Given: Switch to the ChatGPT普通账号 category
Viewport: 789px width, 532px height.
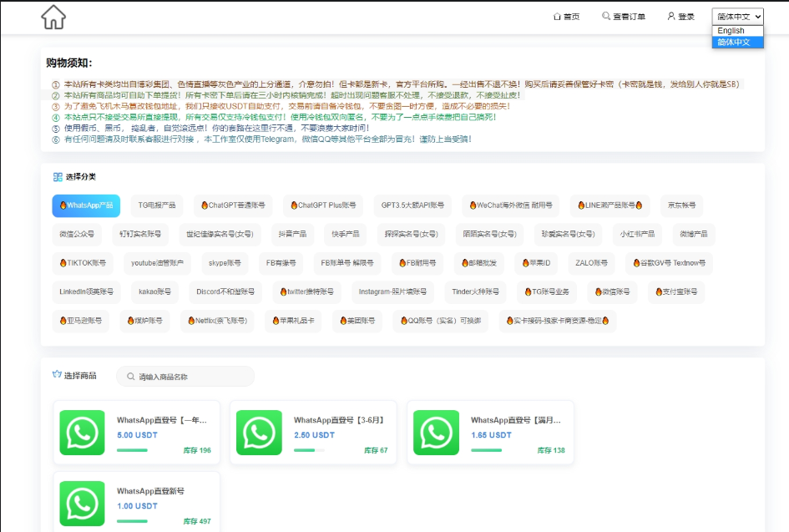Looking at the screenshot, I should pyautogui.click(x=233, y=205).
